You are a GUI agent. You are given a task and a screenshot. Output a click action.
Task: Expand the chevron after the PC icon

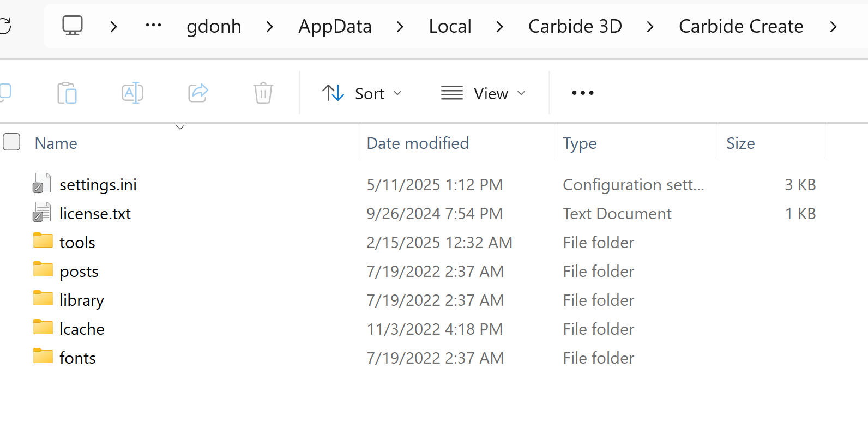tap(113, 26)
